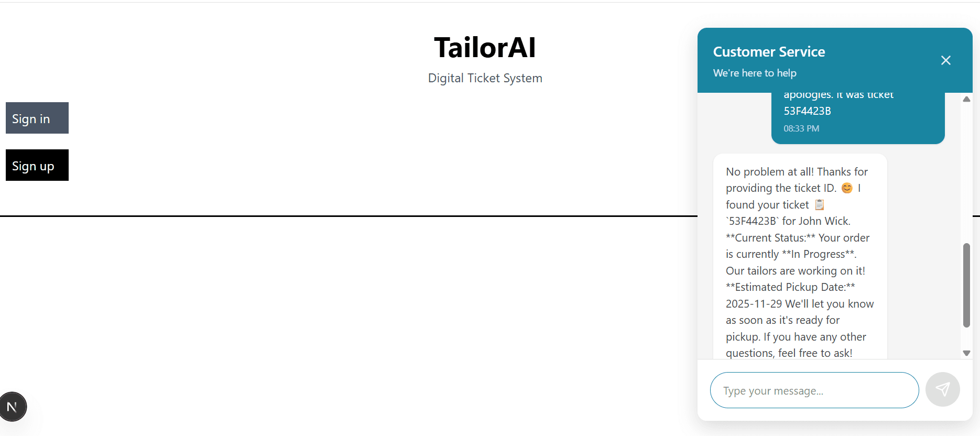Click the 2025-11-29 pickup date text

[x=755, y=303]
